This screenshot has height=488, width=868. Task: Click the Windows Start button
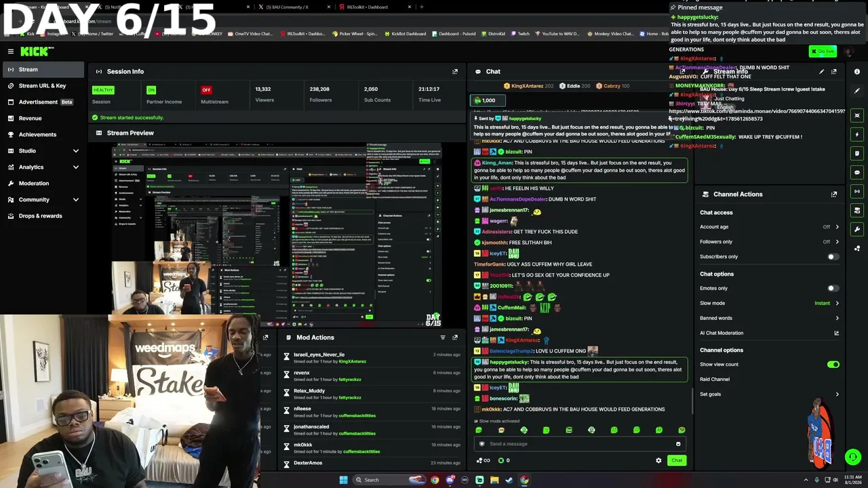click(x=343, y=480)
